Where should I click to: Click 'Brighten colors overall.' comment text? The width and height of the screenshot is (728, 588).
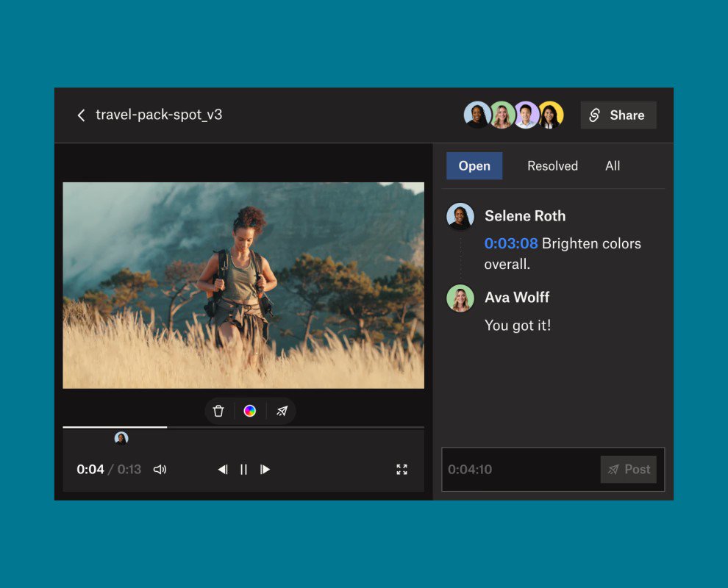[x=563, y=254]
